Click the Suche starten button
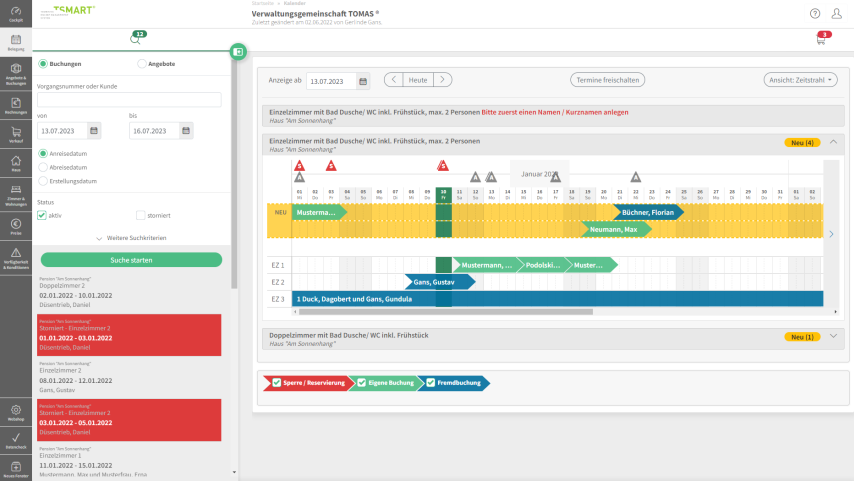Viewport: 854px width, 481px height. pos(131,260)
